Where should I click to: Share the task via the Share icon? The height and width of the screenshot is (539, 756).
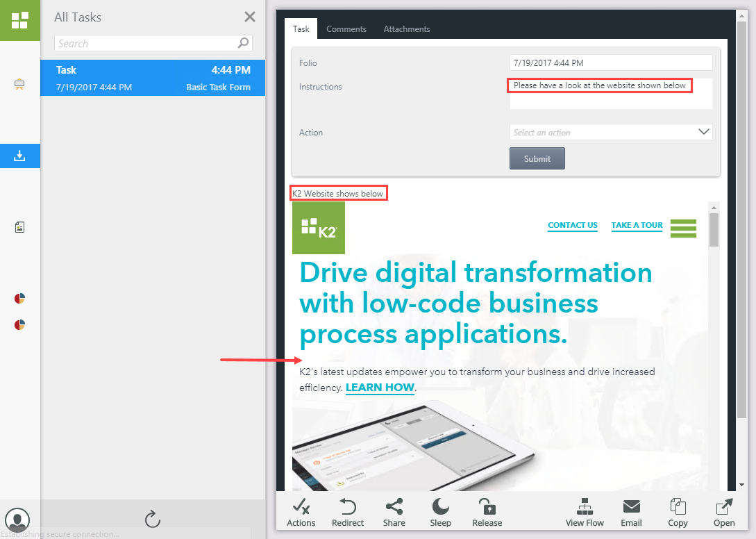click(394, 512)
